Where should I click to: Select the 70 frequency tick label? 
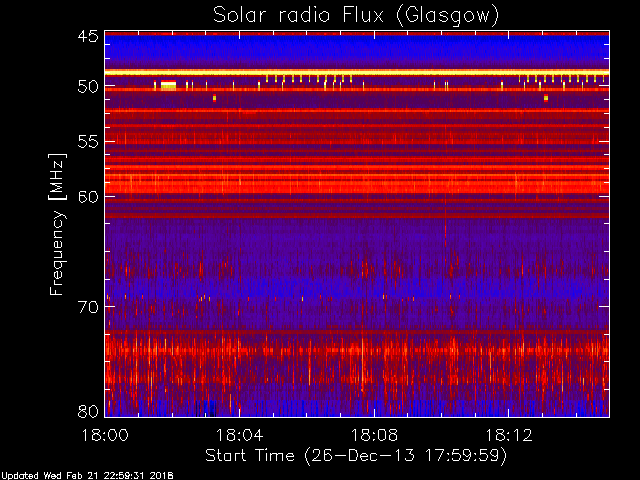pyautogui.click(x=88, y=307)
